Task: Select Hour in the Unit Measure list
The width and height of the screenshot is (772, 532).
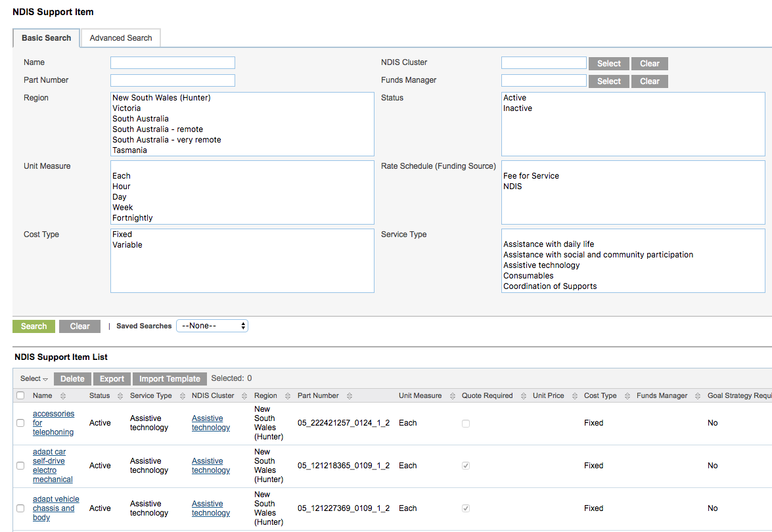Action: [121, 187]
